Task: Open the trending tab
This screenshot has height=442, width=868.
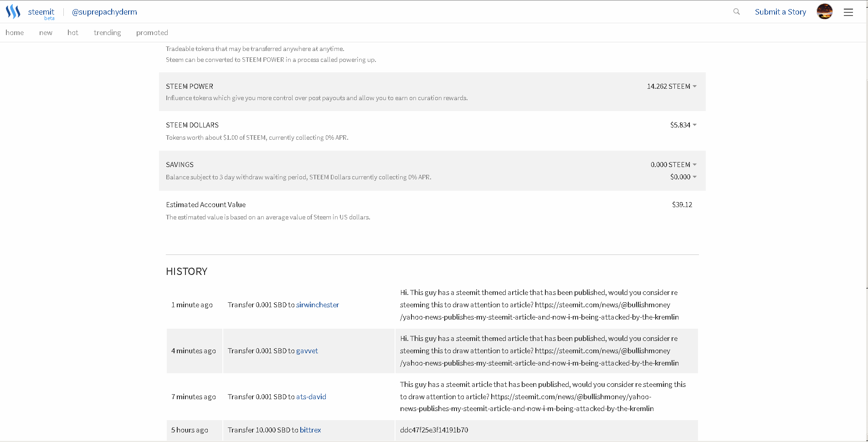Action: click(x=108, y=33)
